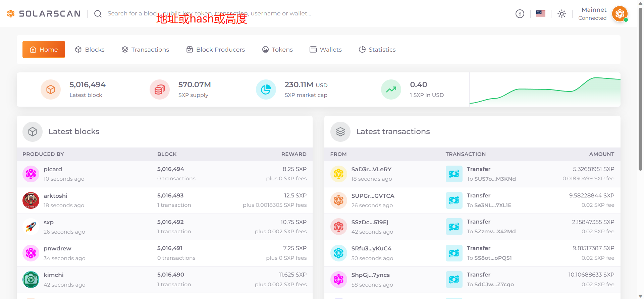Open sender SUPGr...GVTCA
Viewport: 644px width, 299px height.
tap(373, 196)
